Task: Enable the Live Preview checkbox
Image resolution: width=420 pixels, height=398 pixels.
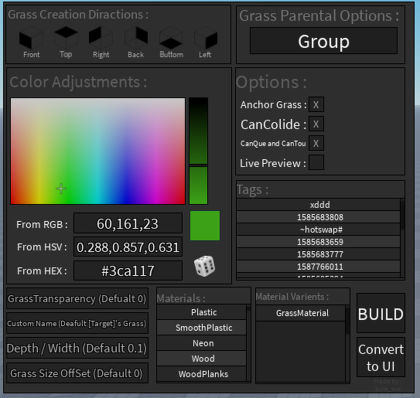Action: click(316, 163)
